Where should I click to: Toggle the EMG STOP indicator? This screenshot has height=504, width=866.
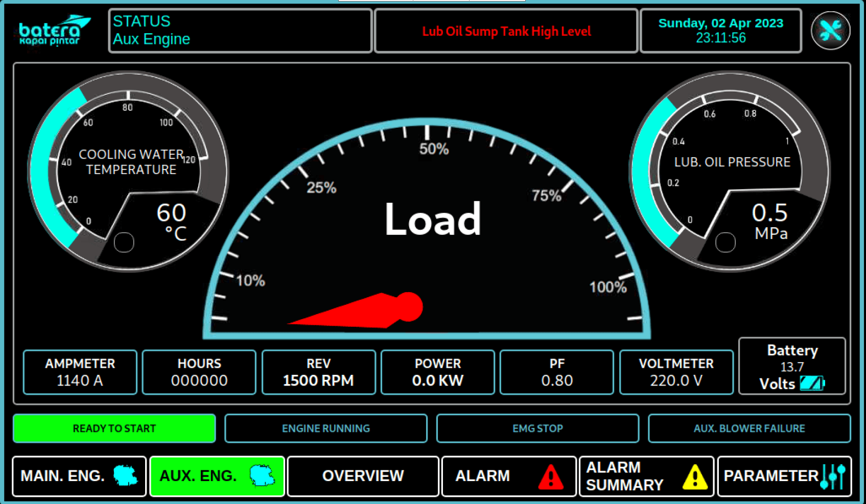537,428
